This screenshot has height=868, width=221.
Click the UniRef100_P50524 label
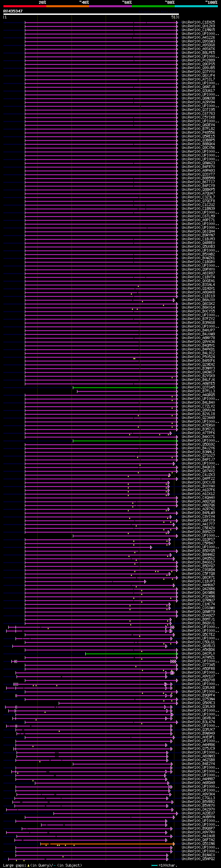click(198, 357)
